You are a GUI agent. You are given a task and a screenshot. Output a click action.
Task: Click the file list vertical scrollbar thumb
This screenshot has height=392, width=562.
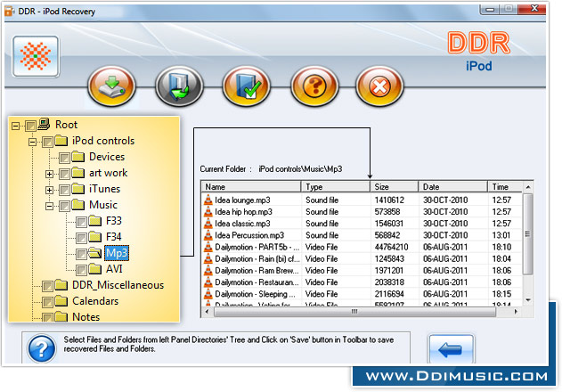527,234
